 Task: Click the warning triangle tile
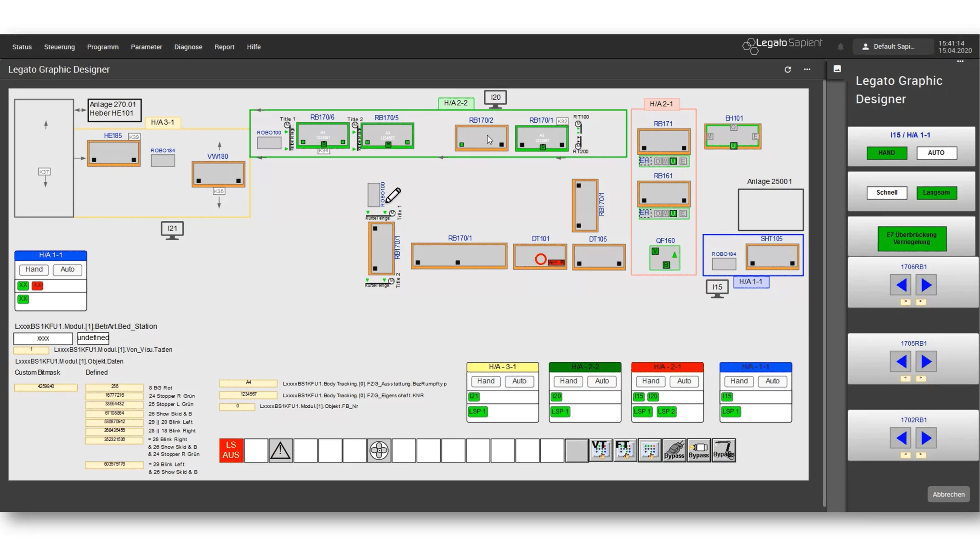(x=280, y=450)
